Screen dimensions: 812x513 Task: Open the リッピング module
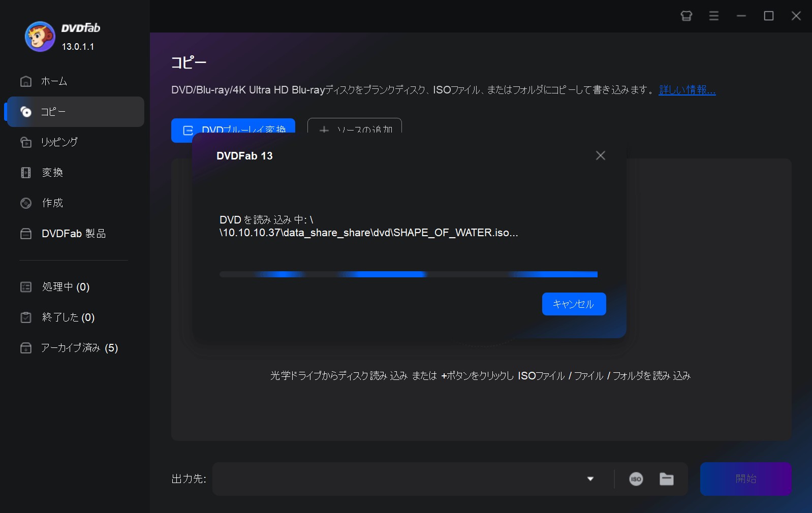click(75, 142)
